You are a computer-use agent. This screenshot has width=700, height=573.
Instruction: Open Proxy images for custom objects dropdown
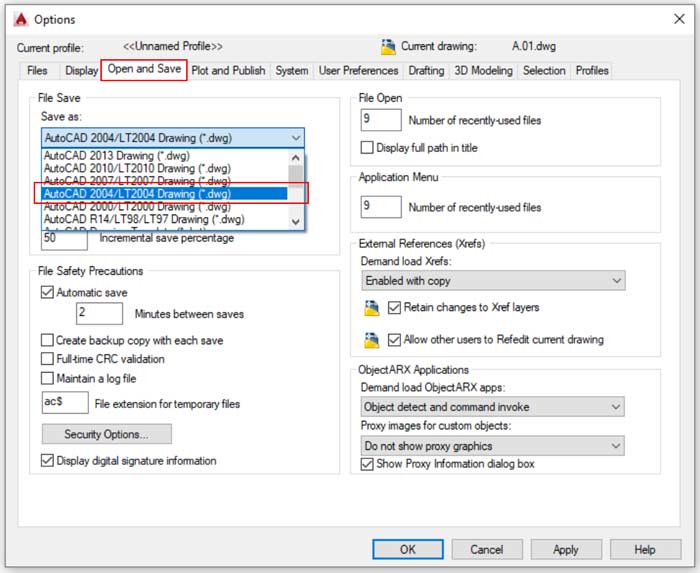pyautogui.click(x=492, y=446)
